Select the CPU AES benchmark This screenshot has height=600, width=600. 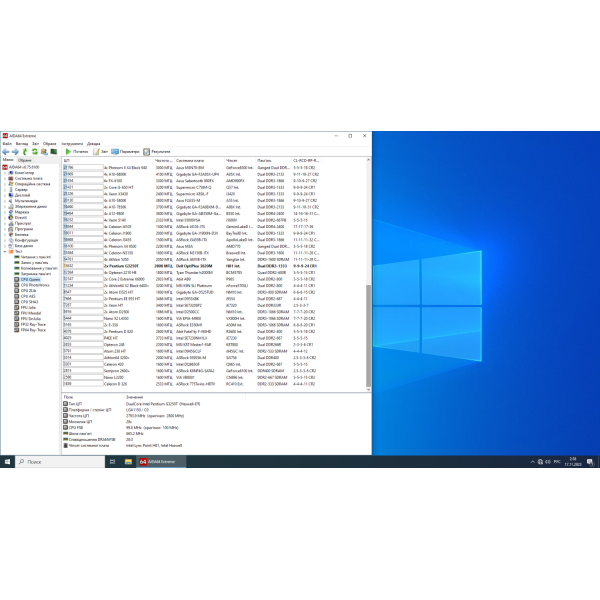pos(25,296)
